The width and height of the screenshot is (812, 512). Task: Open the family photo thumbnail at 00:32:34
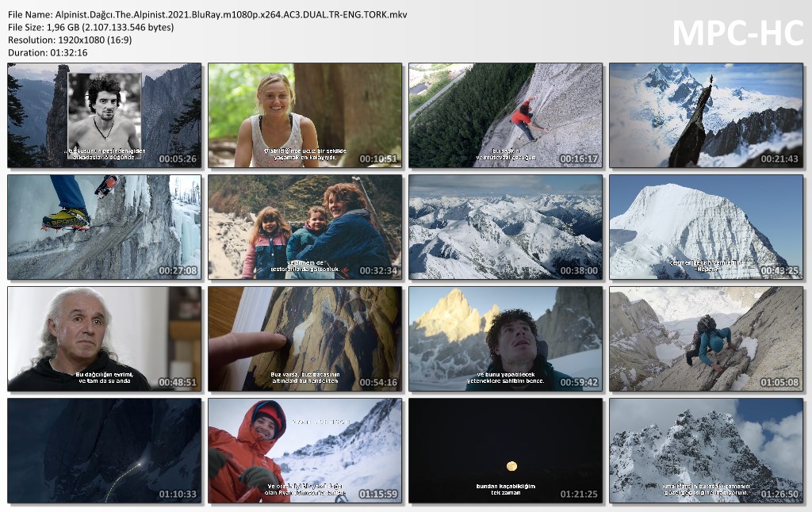[x=305, y=227]
